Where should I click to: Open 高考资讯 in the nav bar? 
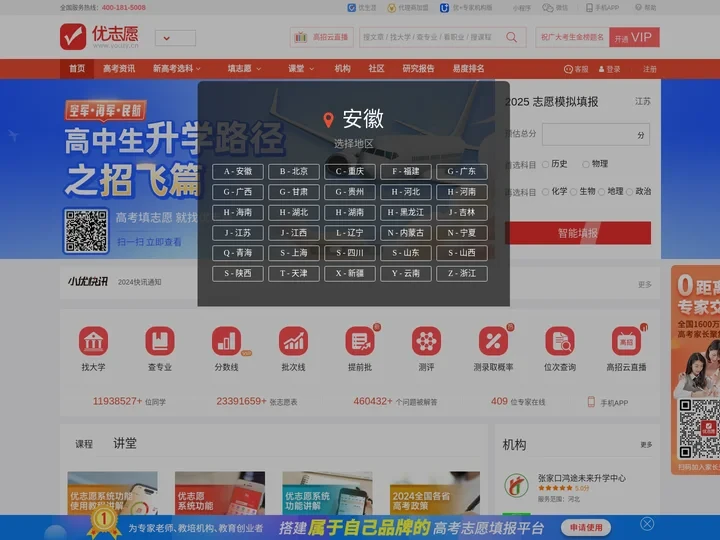[119, 69]
